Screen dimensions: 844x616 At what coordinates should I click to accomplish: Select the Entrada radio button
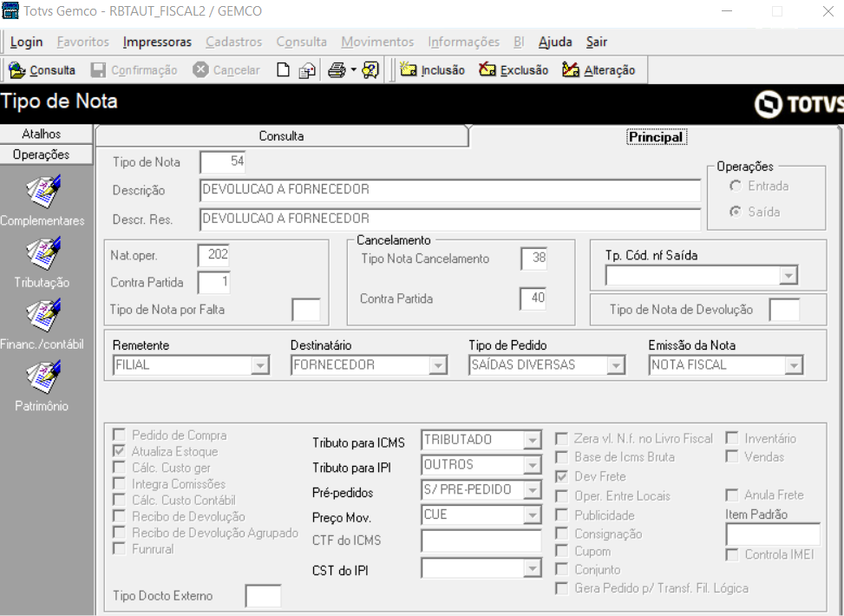[736, 186]
